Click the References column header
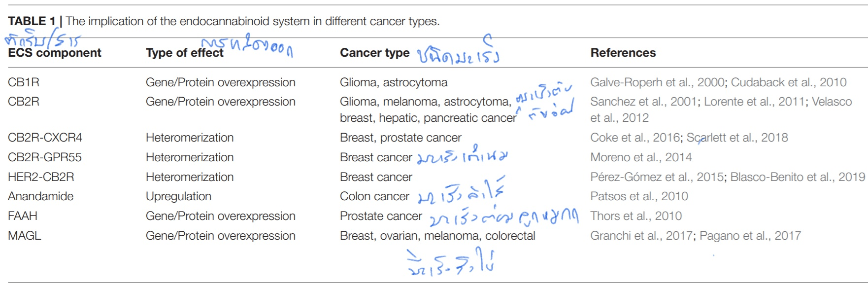 click(x=623, y=53)
